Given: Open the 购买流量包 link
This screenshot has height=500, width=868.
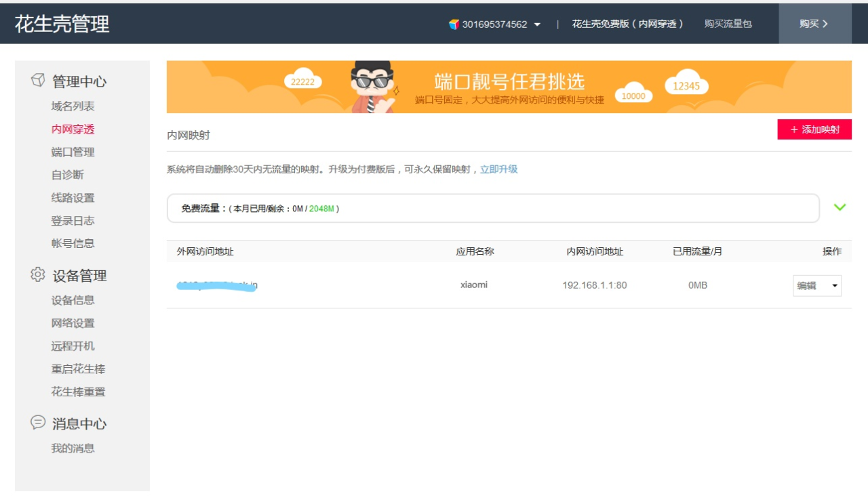Looking at the screenshot, I should [728, 24].
